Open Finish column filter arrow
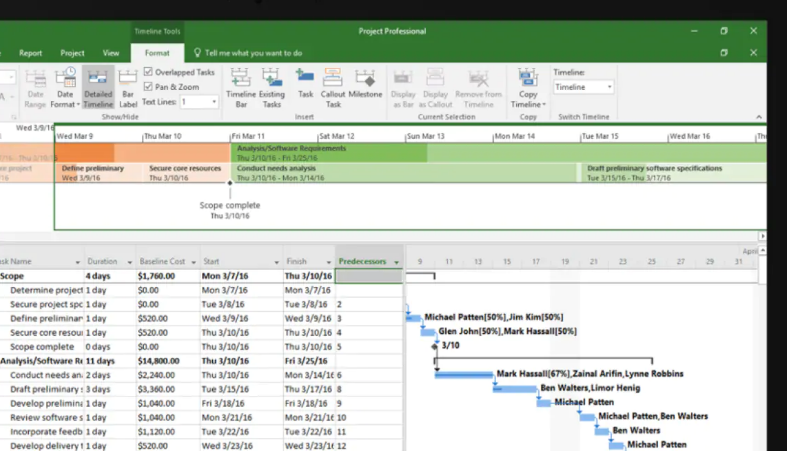Screen dimensions: 787x451 pos(329,262)
